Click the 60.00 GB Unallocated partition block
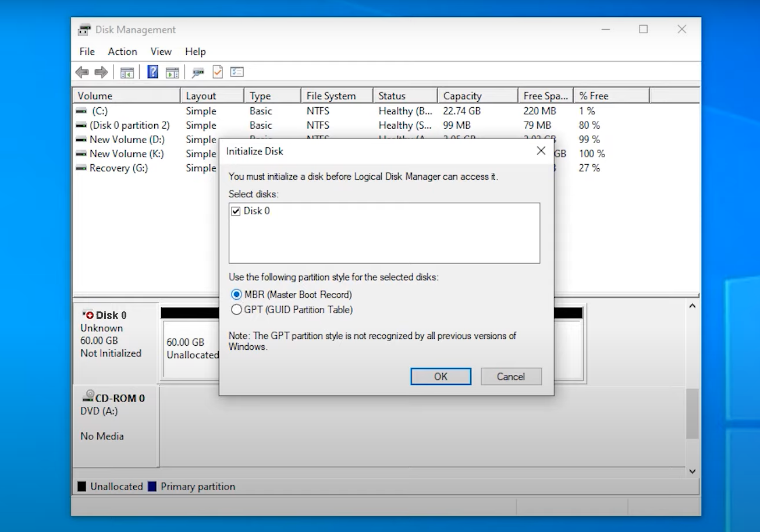 click(190, 349)
